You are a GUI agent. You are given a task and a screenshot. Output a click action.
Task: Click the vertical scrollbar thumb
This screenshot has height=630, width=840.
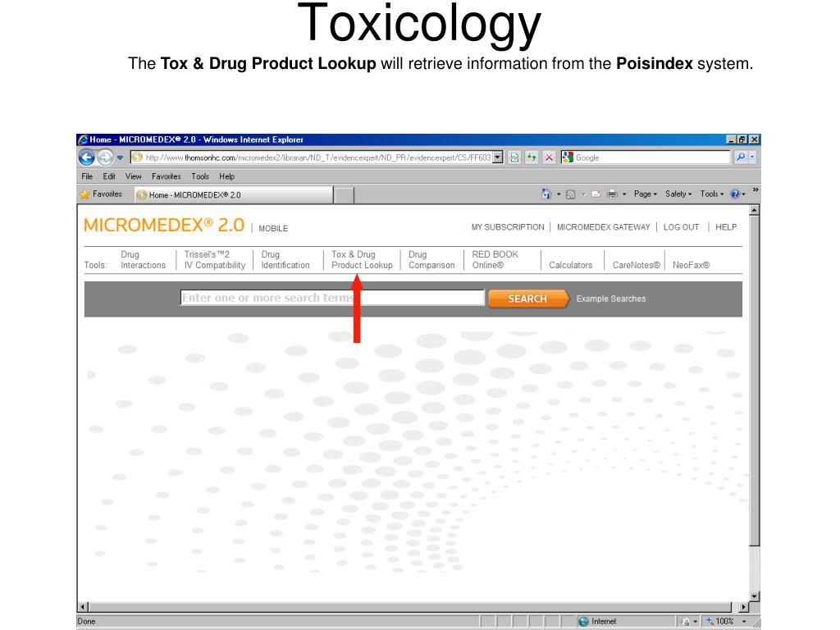coord(755,381)
